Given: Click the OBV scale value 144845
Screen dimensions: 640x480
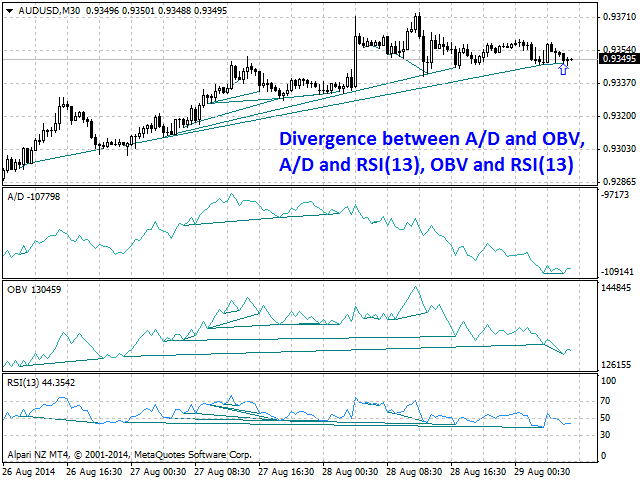Looking at the screenshot, I should 616,288.
